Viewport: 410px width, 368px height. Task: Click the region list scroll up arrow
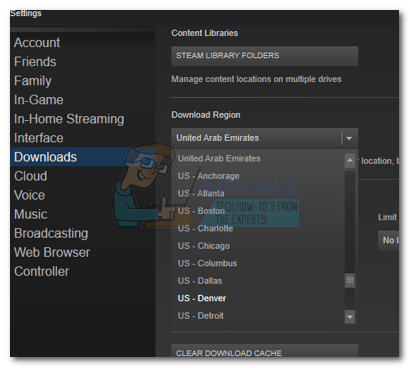(x=350, y=161)
